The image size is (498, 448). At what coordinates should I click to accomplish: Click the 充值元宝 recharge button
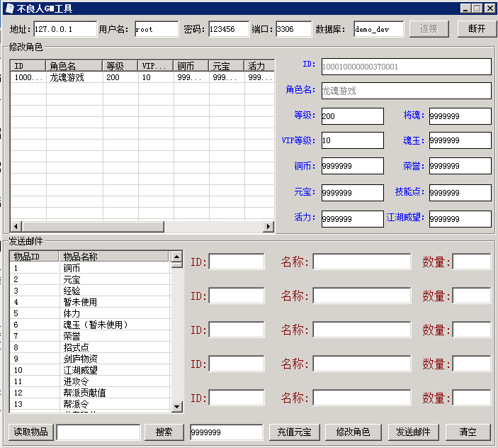click(294, 432)
